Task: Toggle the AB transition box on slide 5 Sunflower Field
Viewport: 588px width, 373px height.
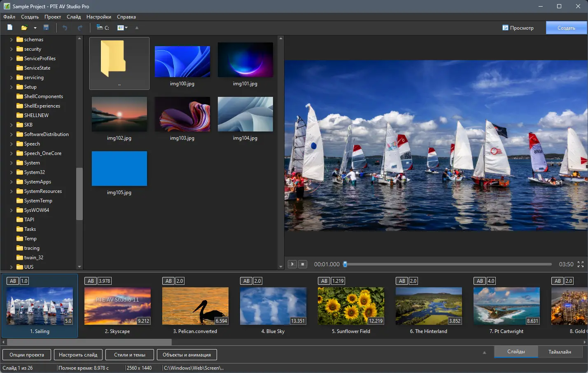Action: (324, 281)
